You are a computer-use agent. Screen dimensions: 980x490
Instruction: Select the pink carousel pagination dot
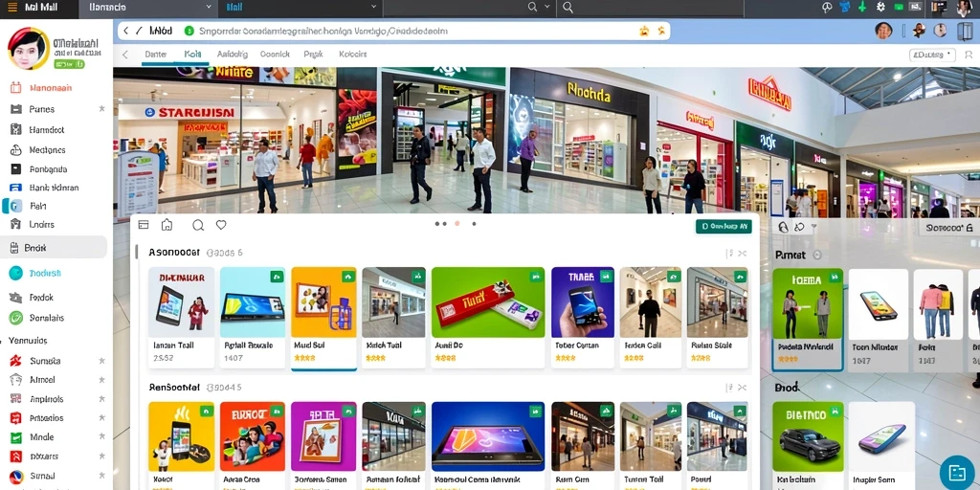pos(457,224)
